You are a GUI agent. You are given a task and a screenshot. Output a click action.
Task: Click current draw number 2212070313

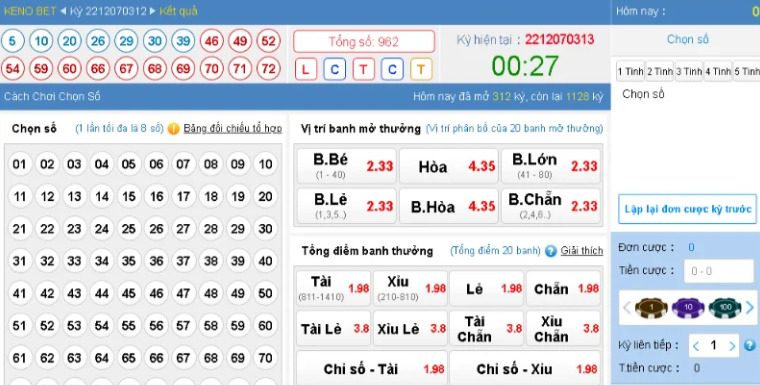point(559,39)
